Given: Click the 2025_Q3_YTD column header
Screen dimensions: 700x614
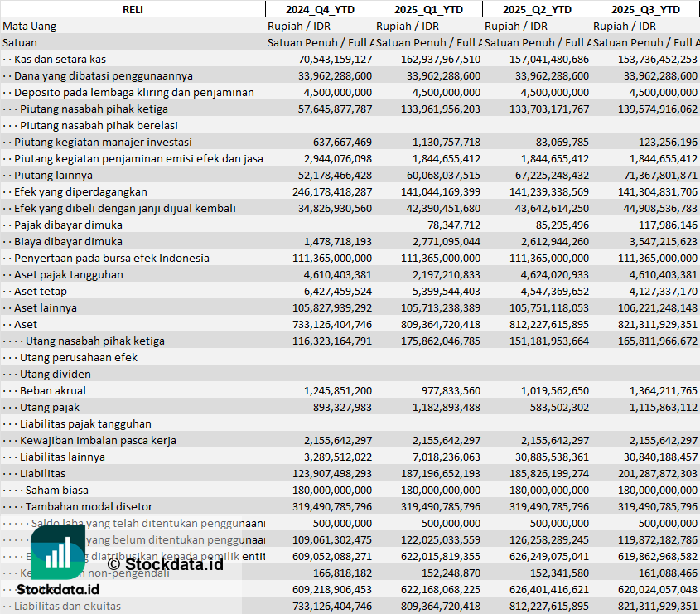Looking at the screenshot, I should [x=645, y=9].
